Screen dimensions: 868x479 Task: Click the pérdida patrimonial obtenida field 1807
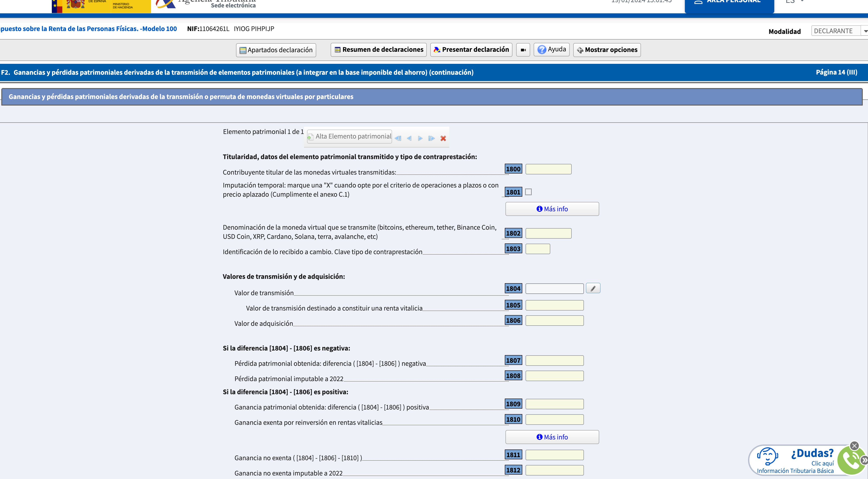(554, 361)
